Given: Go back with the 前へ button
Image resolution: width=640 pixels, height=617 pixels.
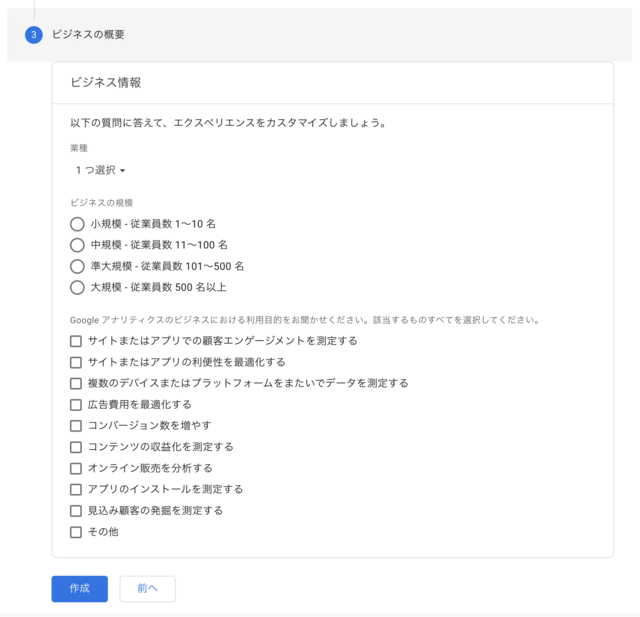Looking at the screenshot, I should [x=147, y=588].
